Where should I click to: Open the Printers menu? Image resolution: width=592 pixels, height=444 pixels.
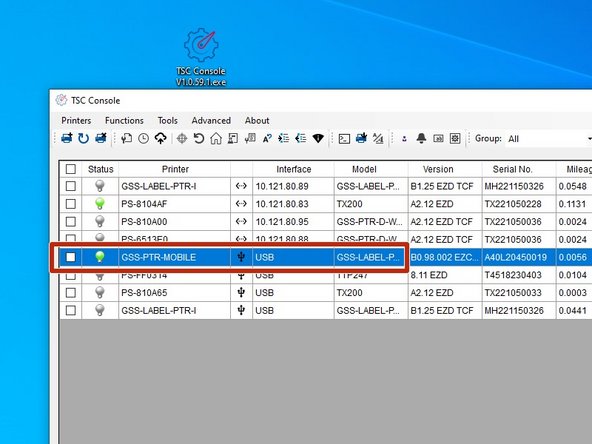click(x=76, y=120)
